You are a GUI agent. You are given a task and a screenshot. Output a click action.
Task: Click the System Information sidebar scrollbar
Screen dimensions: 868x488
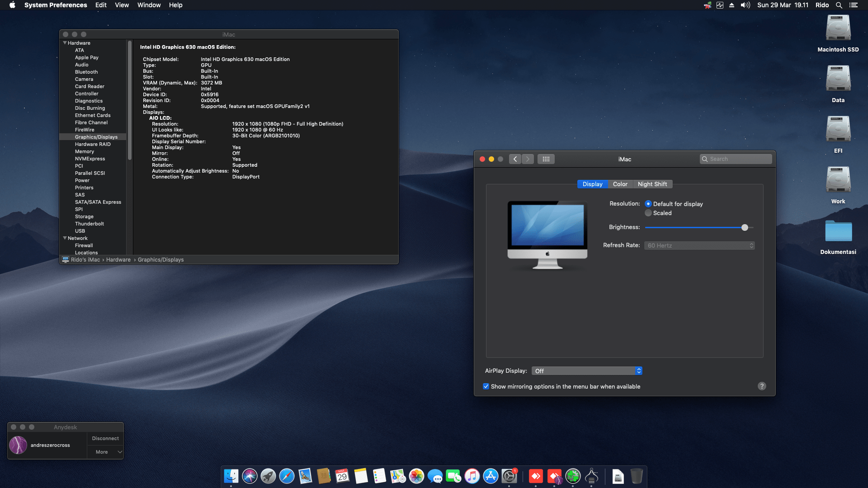point(130,100)
